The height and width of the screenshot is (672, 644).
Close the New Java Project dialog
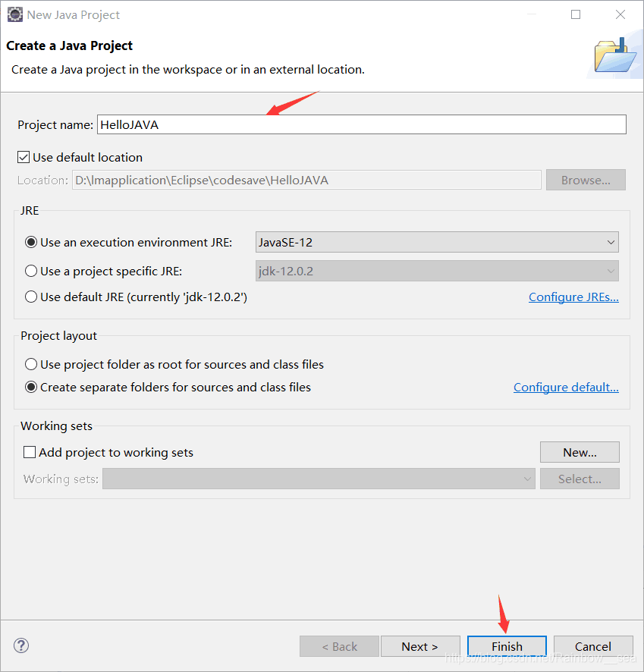(x=620, y=14)
